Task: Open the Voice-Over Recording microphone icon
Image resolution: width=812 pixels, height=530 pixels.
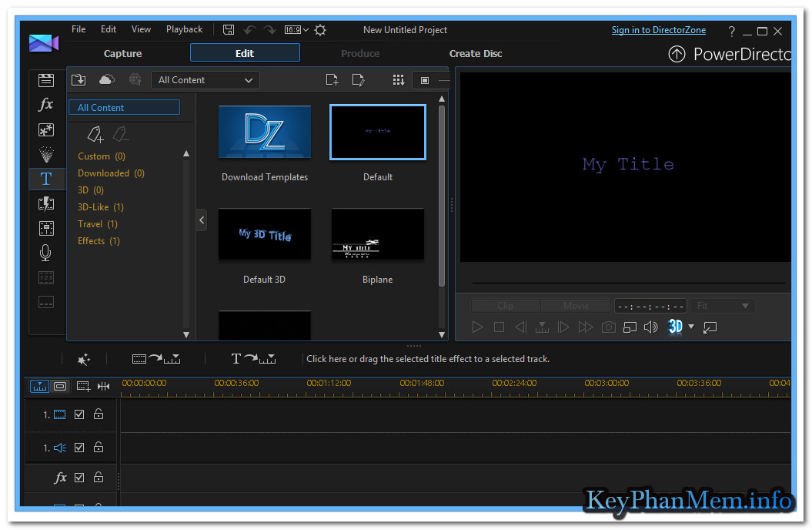Action: click(x=45, y=253)
